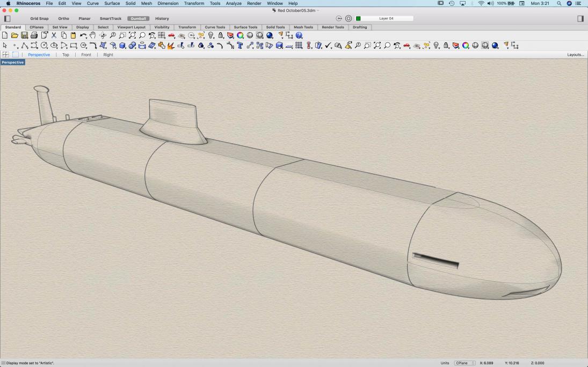The width and height of the screenshot is (588, 367).
Task: Toggle the left sidebar panel icon
Action: [8, 18]
